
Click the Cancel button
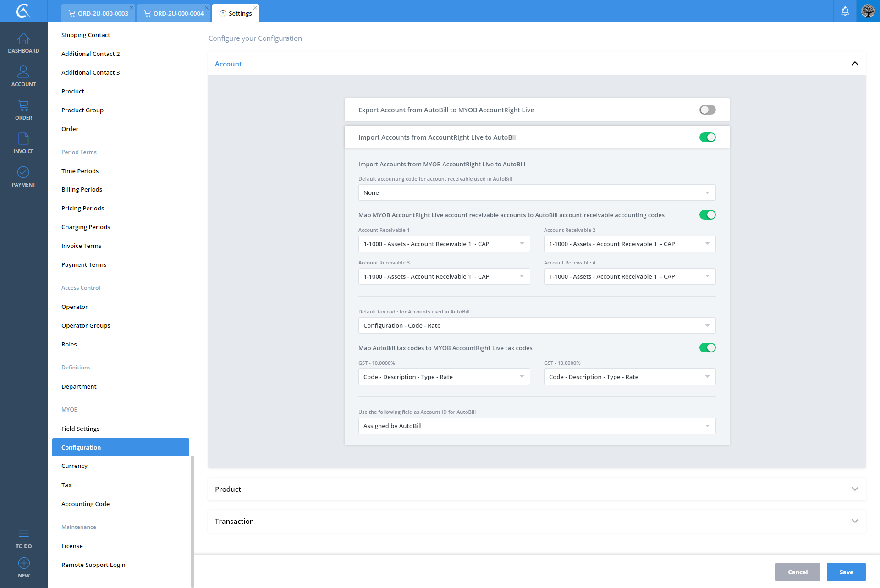pyautogui.click(x=797, y=572)
